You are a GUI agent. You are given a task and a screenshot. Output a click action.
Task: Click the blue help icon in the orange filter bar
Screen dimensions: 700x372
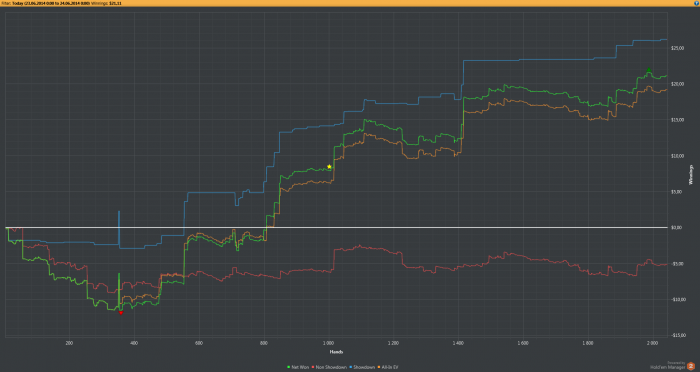[x=697, y=3]
